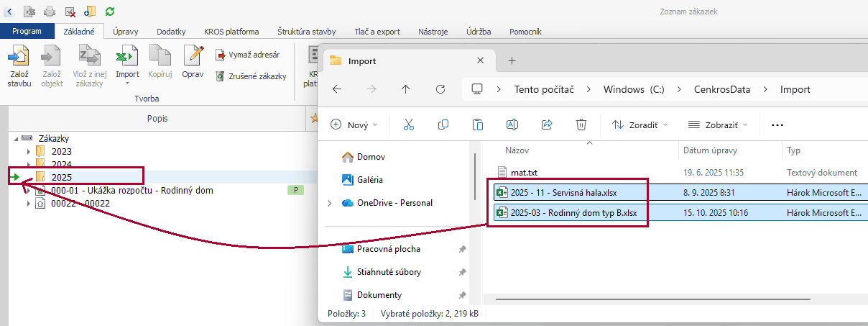
Task: Click the Refresh icon in Explorer
Action: [441, 89]
